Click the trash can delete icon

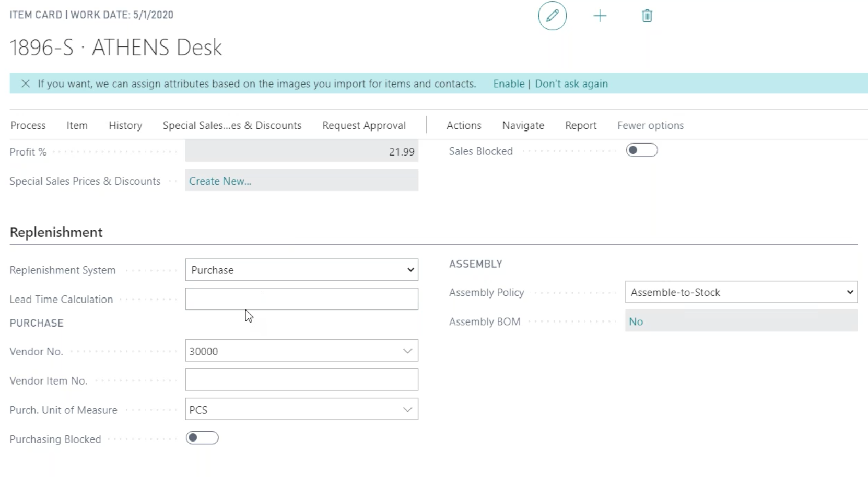[647, 16]
